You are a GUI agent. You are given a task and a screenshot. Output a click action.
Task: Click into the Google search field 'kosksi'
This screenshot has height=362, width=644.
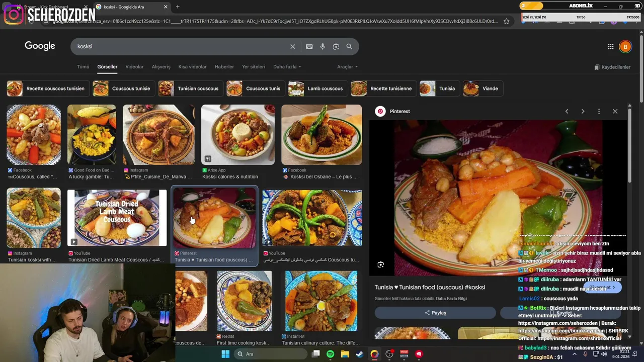181,46
